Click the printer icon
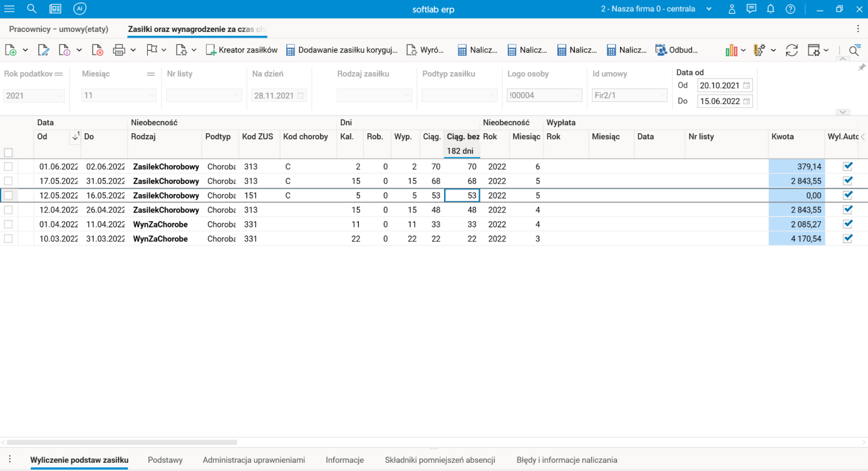Image resolution: width=868 pixels, height=471 pixels. (x=119, y=50)
